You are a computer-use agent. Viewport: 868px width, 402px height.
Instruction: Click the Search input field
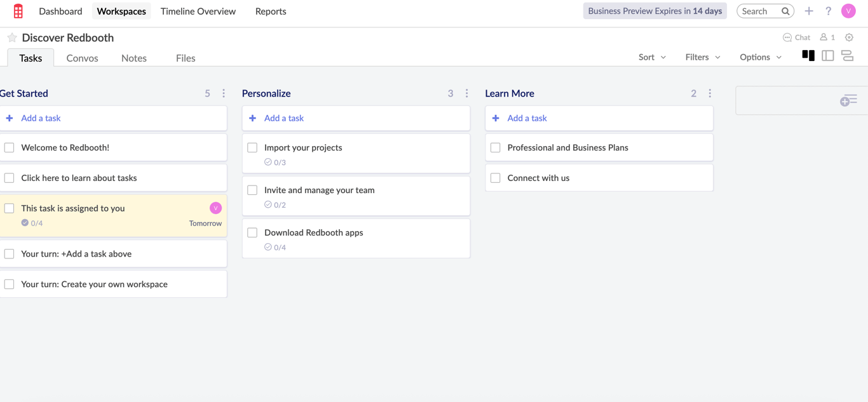point(759,11)
